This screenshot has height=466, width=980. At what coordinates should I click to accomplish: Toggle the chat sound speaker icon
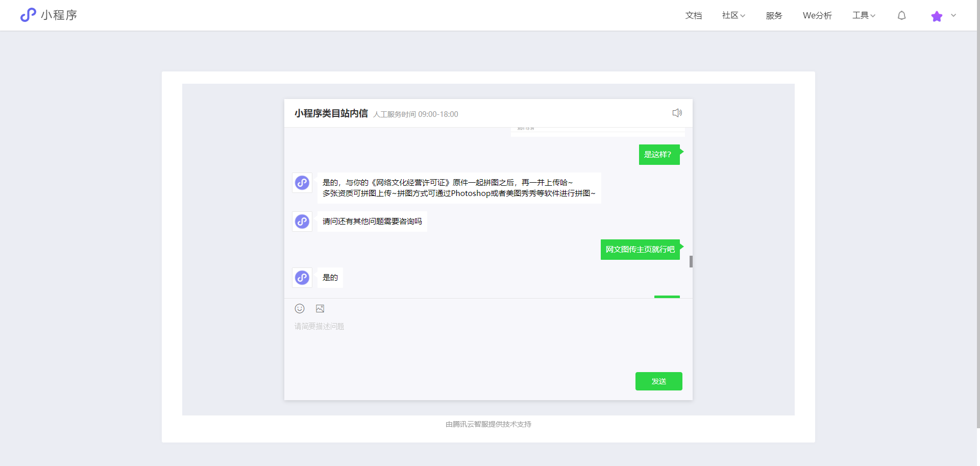[677, 113]
